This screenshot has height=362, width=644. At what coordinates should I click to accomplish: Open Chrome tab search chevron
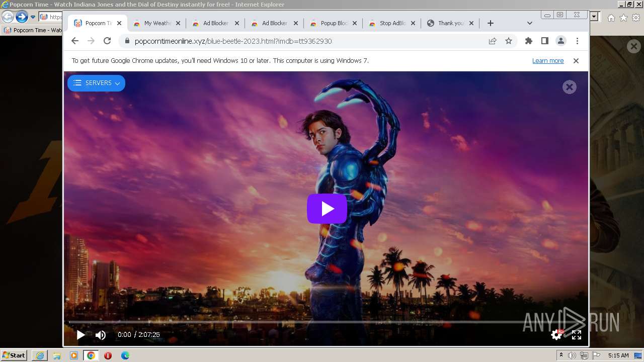530,23
